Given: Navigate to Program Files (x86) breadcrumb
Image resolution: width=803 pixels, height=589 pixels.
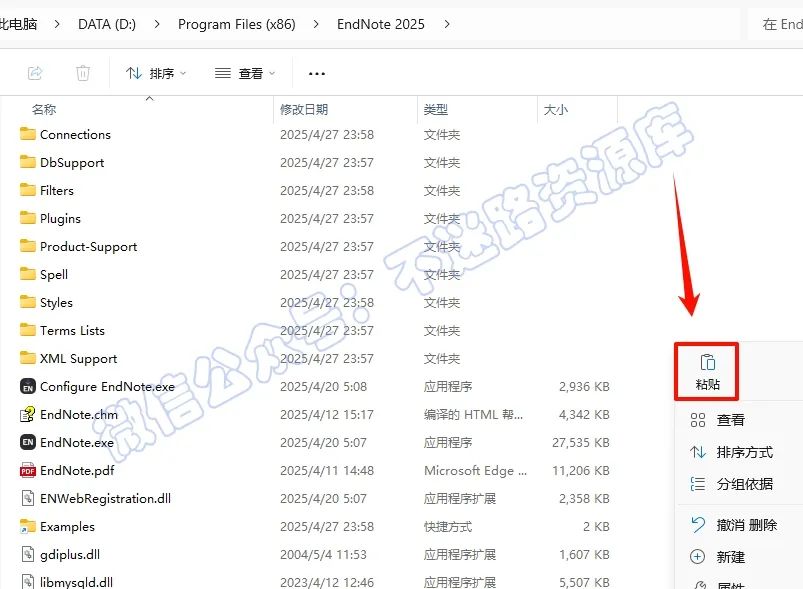Looking at the screenshot, I should click(x=237, y=24).
